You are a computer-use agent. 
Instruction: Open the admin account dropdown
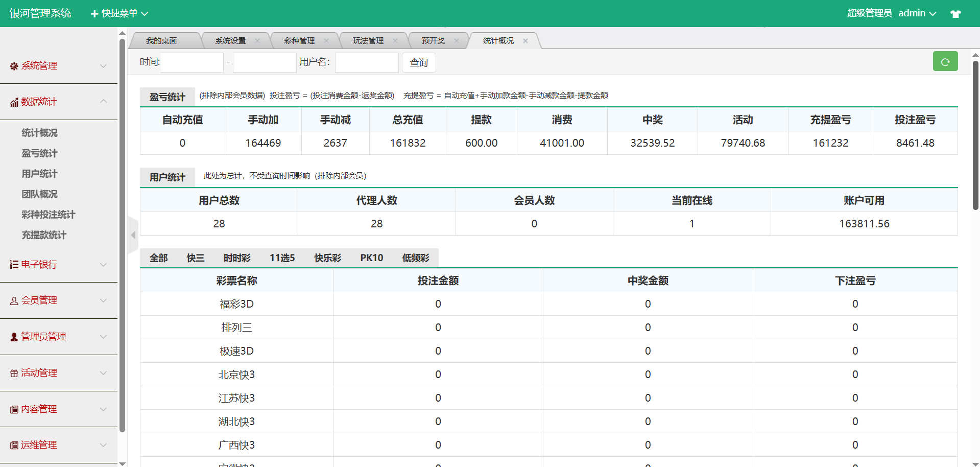click(x=917, y=13)
